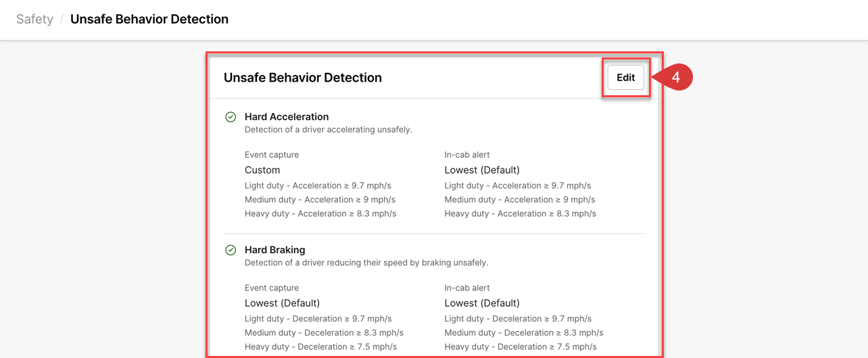Click the Unsafe Behavior Detection card heading
The height and width of the screenshot is (358, 868).
point(302,78)
